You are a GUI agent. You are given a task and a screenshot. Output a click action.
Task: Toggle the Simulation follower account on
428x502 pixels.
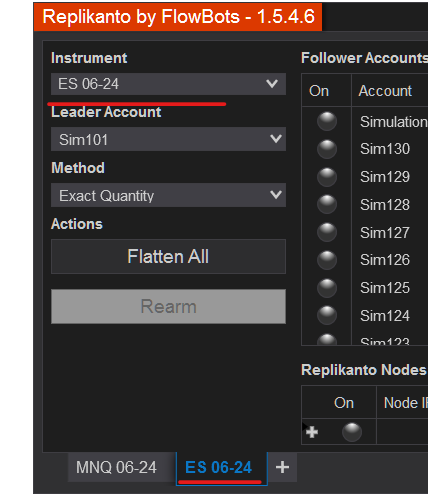(327, 121)
